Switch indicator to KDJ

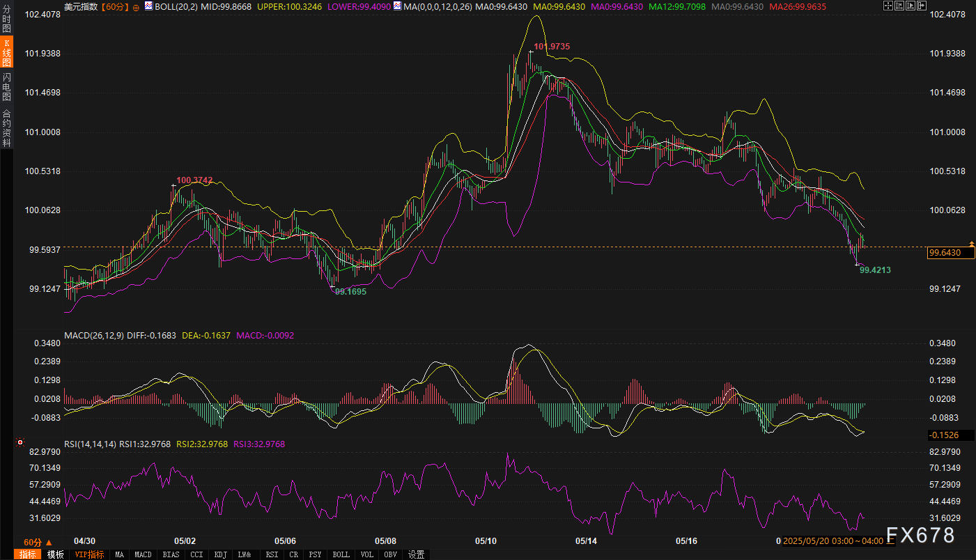(220, 554)
